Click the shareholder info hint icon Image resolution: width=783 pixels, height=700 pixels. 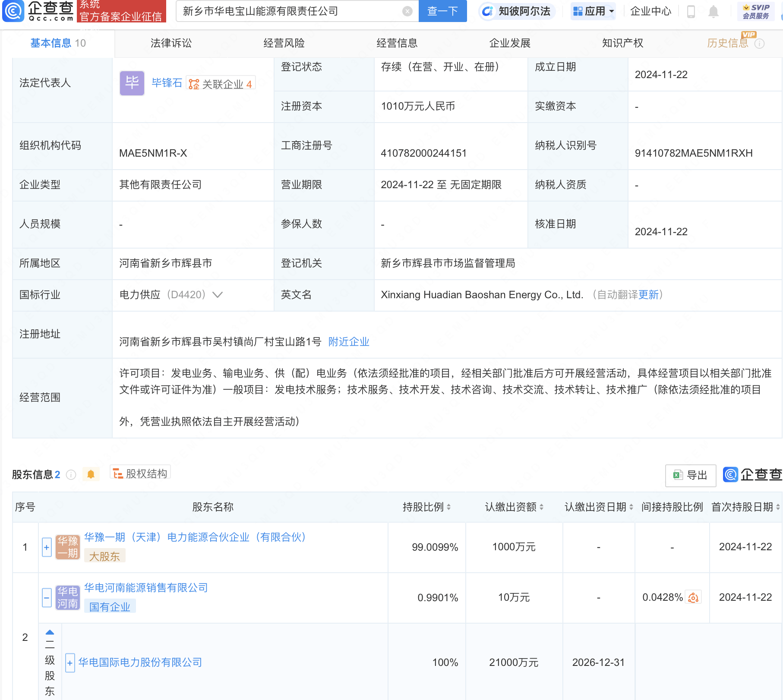[71, 475]
